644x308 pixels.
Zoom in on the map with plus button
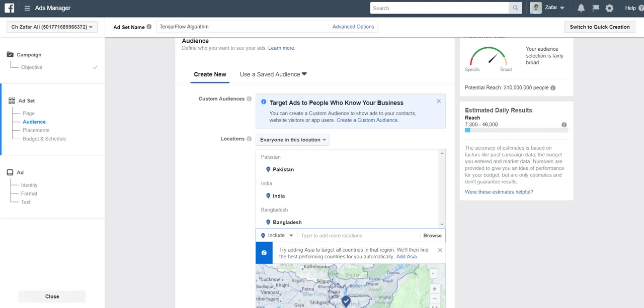click(x=435, y=289)
